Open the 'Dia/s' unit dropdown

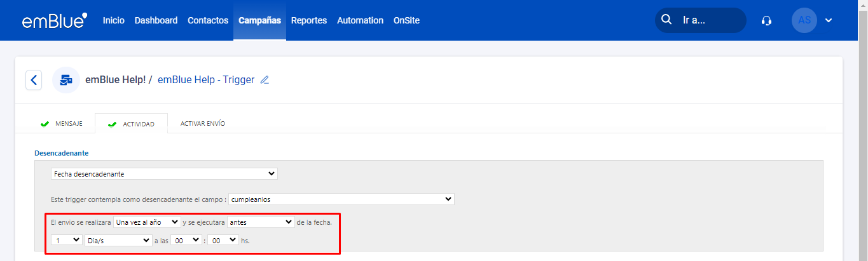coord(118,241)
